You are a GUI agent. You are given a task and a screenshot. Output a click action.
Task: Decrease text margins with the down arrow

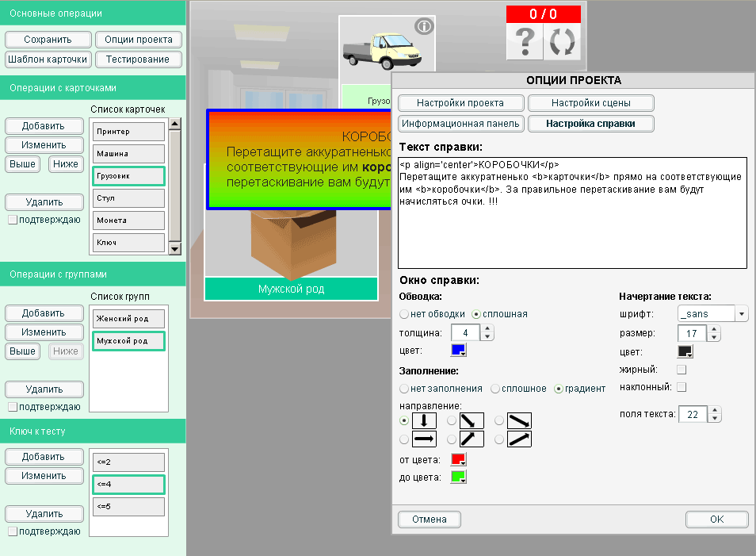coord(715,418)
